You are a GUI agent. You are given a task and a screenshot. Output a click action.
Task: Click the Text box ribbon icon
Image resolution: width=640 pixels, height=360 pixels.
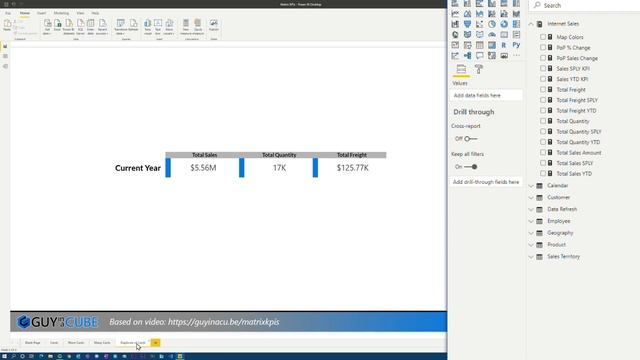pyautogui.click(x=158, y=27)
